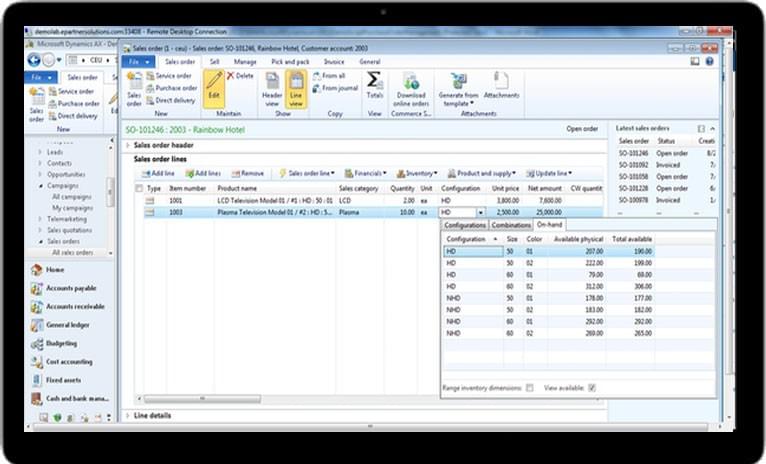The height and width of the screenshot is (464, 766).
Task: Toggle the select-all lines checkbox
Action: coord(139,189)
